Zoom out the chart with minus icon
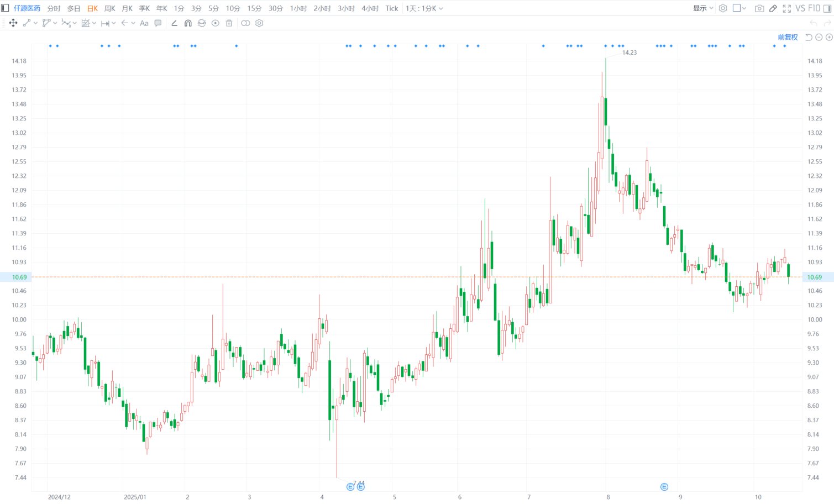The width and height of the screenshot is (834, 504). tap(819, 37)
